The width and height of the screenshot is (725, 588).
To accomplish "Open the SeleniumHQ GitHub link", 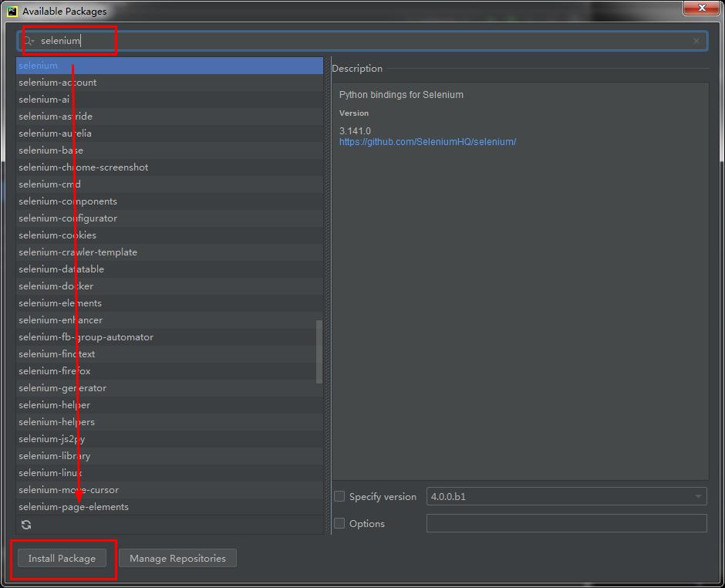I will tap(428, 142).
